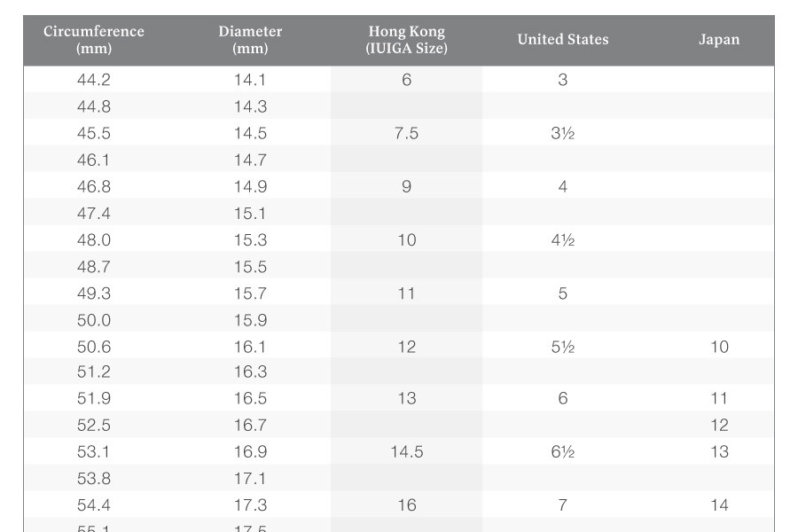Click the United States column header

[563, 40]
